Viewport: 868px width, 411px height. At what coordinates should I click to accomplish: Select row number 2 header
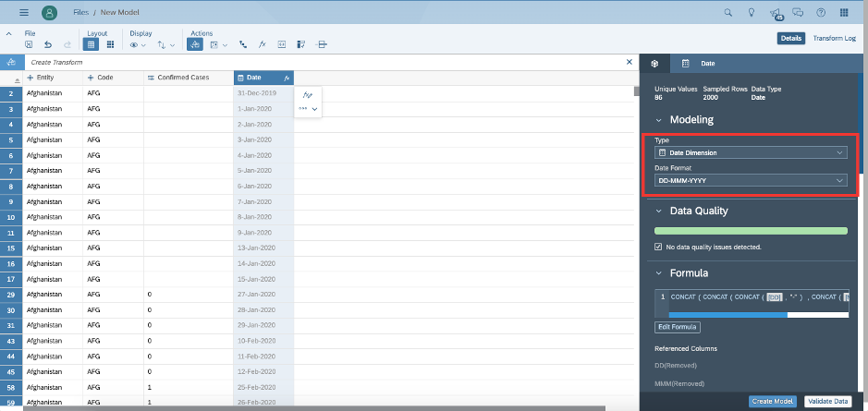[x=12, y=93]
